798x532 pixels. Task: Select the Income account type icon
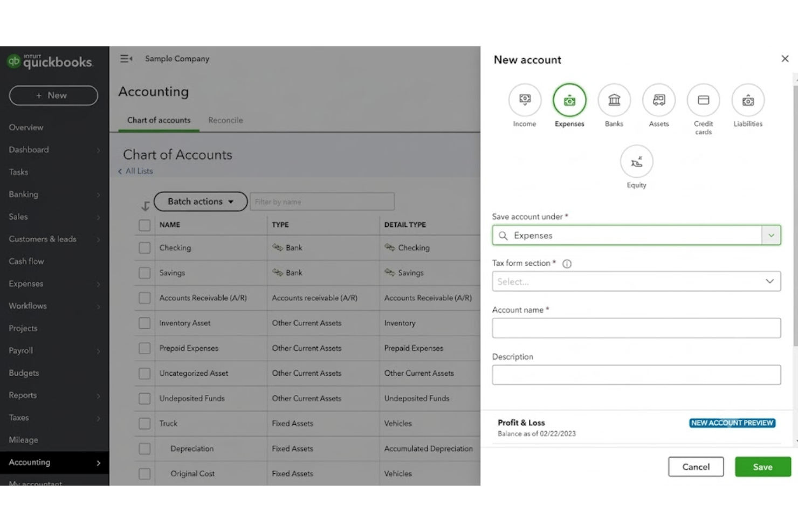(x=525, y=100)
